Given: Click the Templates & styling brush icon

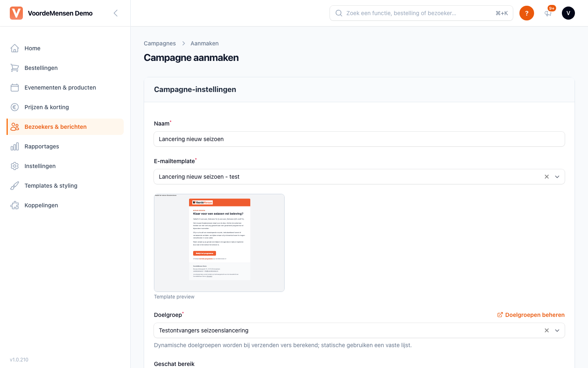Looking at the screenshot, I should coord(15,186).
